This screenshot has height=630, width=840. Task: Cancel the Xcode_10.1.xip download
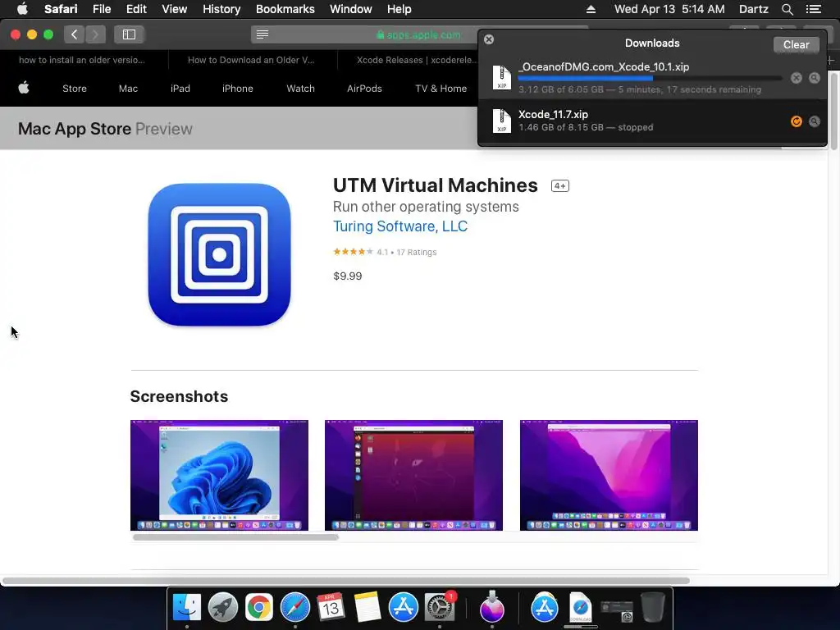point(796,78)
